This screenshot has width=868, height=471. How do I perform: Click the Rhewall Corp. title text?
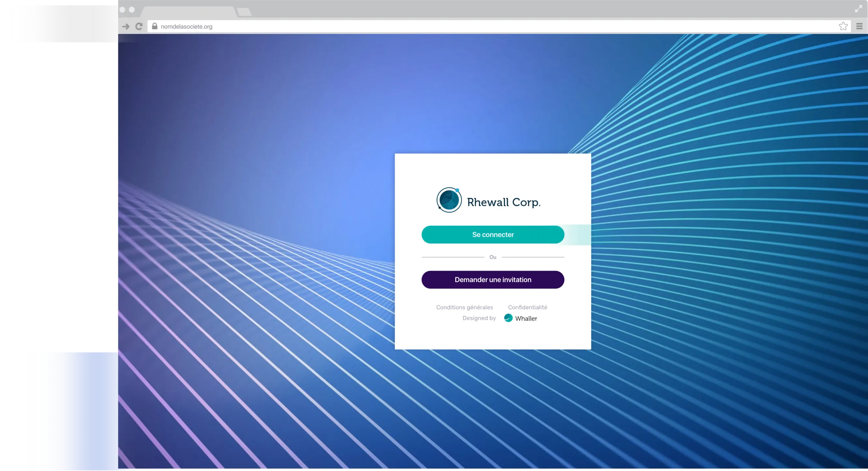(503, 202)
